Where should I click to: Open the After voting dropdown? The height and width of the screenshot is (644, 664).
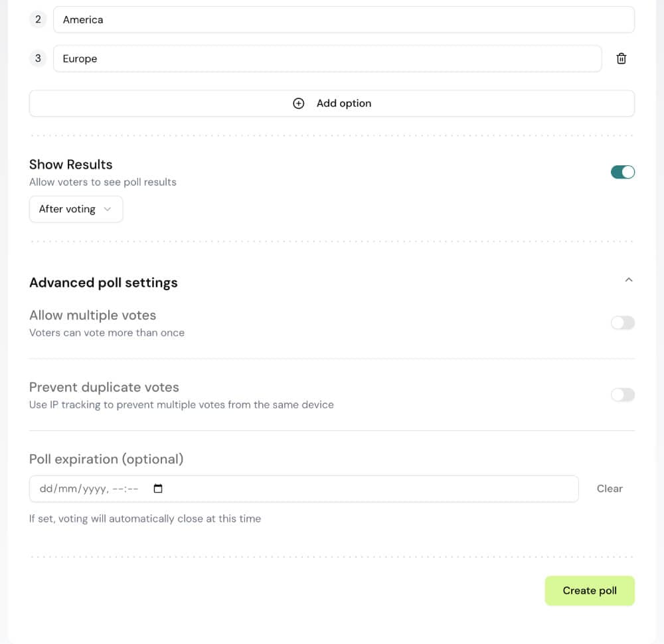[x=76, y=209]
